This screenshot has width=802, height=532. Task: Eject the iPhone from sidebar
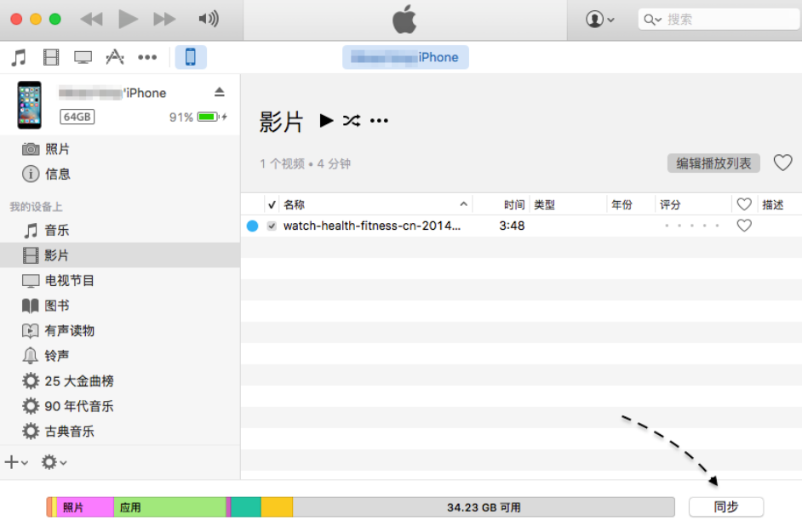coord(219,92)
